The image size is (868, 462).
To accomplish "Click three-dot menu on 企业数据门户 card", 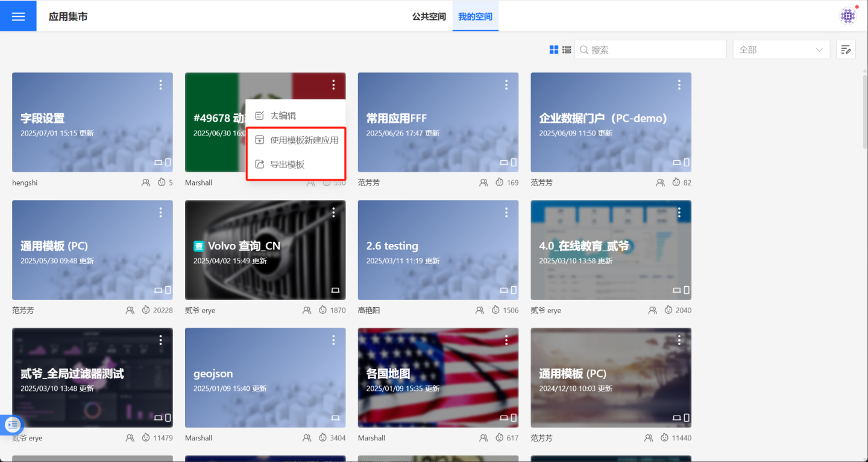I will [x=679, y=85].
